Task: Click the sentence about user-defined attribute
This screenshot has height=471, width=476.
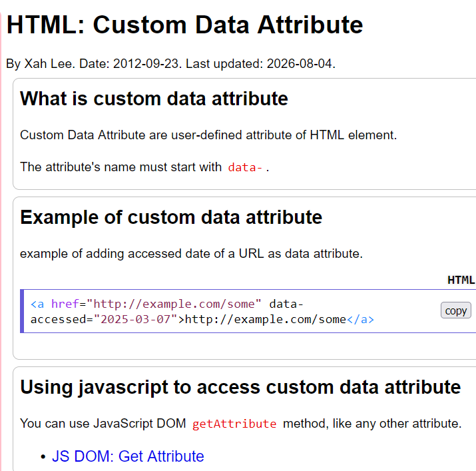Action: point(208,135)
